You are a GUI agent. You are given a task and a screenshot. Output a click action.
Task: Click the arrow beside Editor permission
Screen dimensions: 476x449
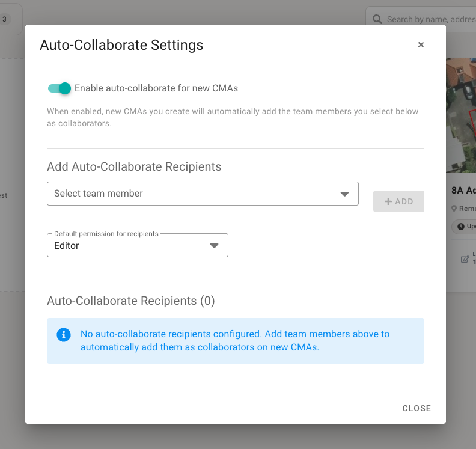click(215, 246)
